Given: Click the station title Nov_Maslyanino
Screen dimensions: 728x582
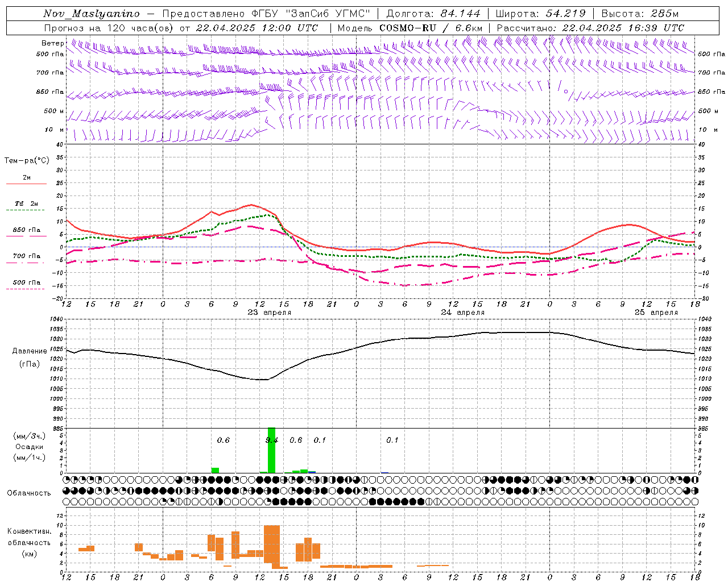Looking at the screenshot, I should tap(92, 14).
